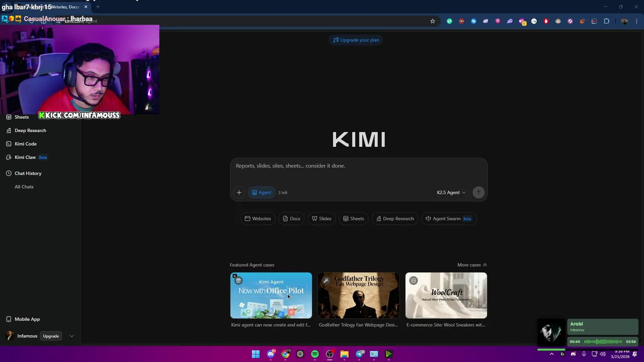The image size is (644, 362).
Task: Open Kimi Claw beta in sidebar
Action: point(27,157)
